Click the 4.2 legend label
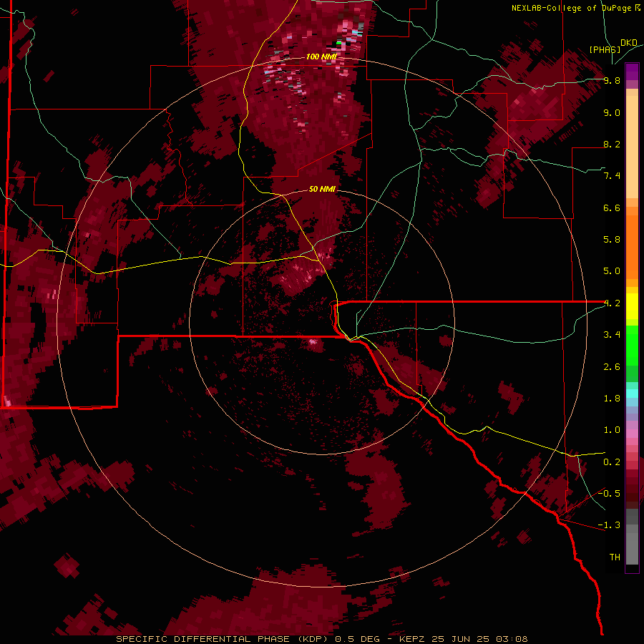Viewport: 644px width, 644px height. [x=612, y=303]
